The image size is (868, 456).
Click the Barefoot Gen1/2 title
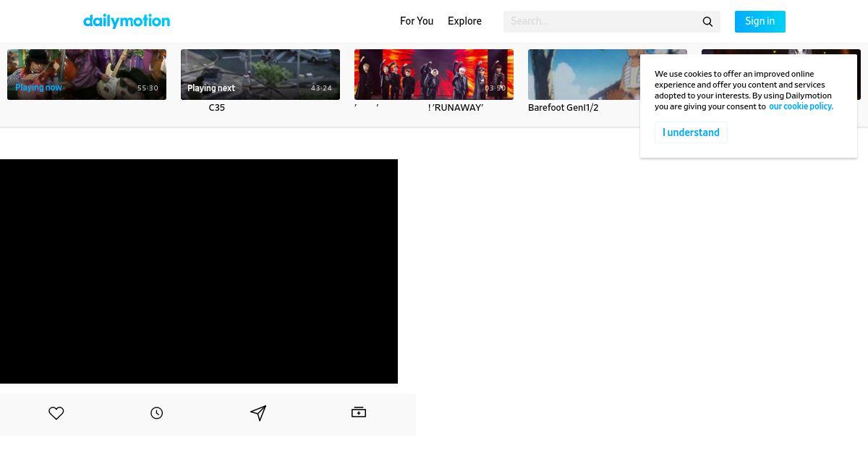point(563,108)
